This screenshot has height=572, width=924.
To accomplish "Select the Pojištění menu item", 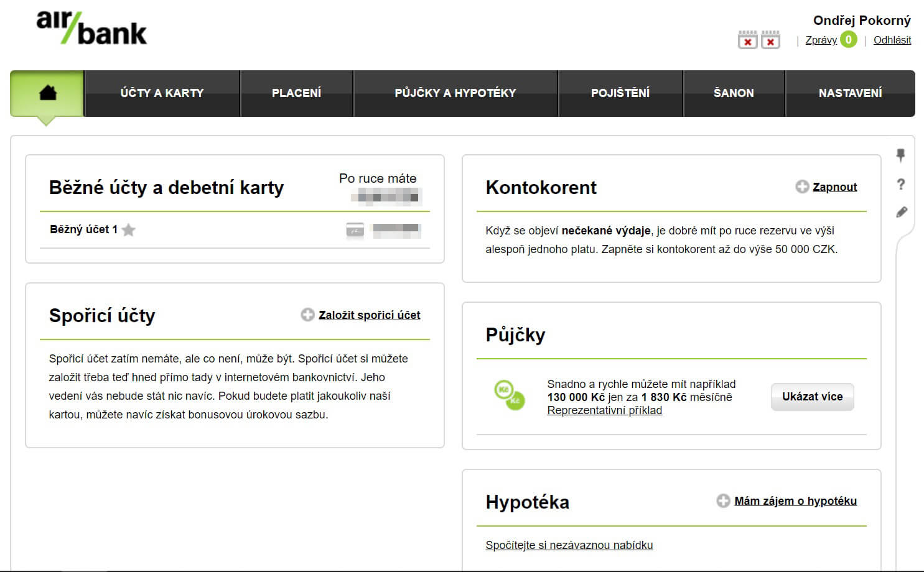I will (x=620, y=93).
